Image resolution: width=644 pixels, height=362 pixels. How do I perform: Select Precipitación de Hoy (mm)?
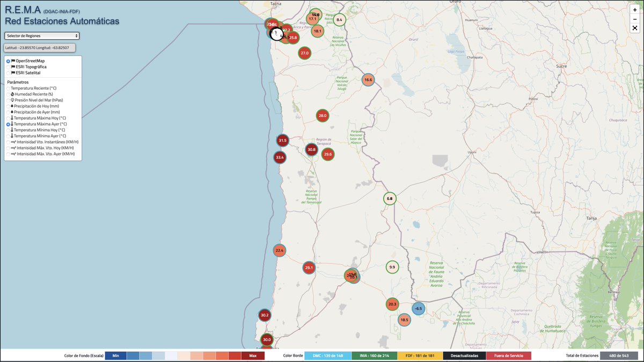click(x=32, y=106)
